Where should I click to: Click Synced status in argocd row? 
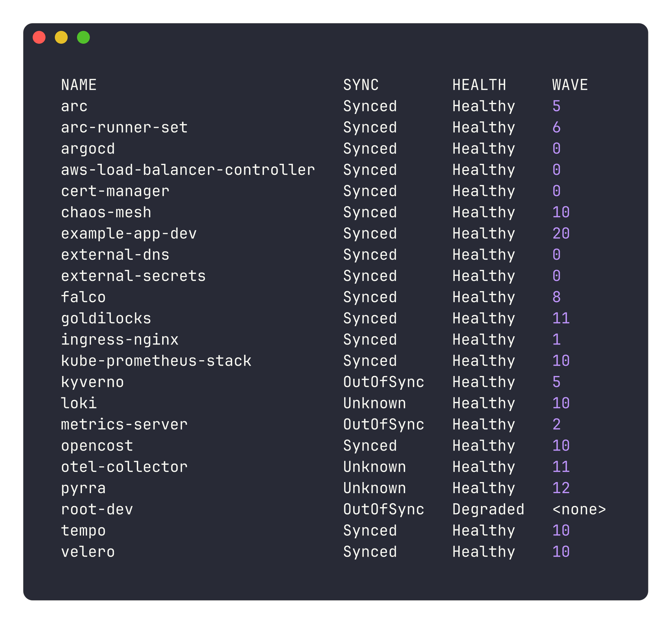(370, 149)
